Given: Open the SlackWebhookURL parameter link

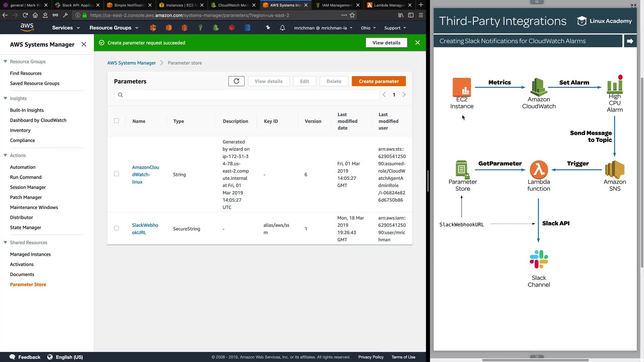Looking at the screenshot, I should click(145, 229).
